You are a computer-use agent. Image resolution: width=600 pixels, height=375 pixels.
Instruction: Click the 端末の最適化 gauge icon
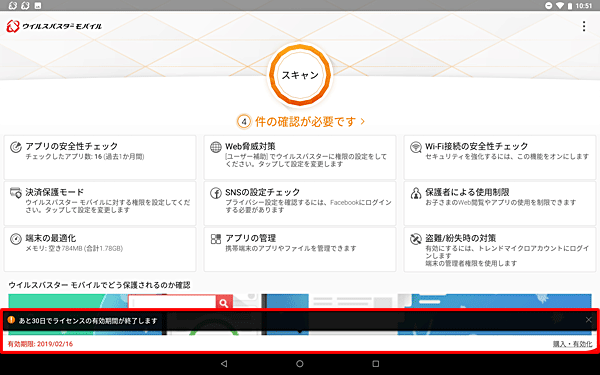click(16, 239)
